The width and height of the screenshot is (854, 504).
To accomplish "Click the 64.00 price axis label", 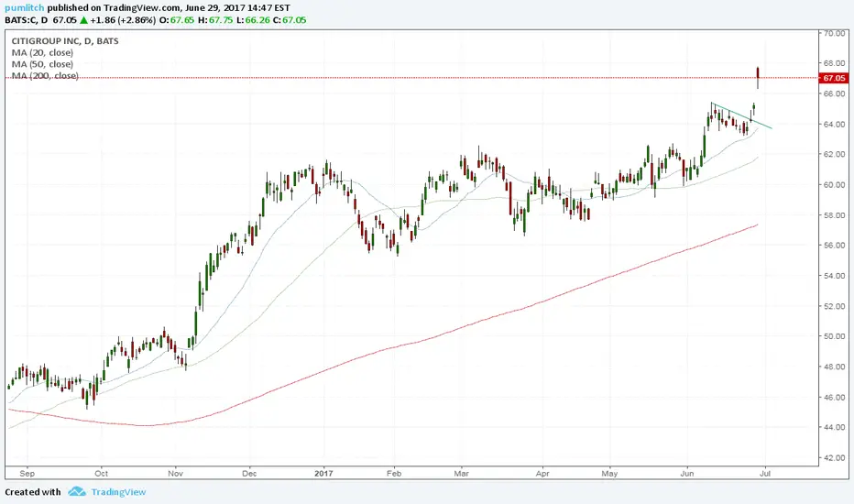I will (x=834, y=125).
